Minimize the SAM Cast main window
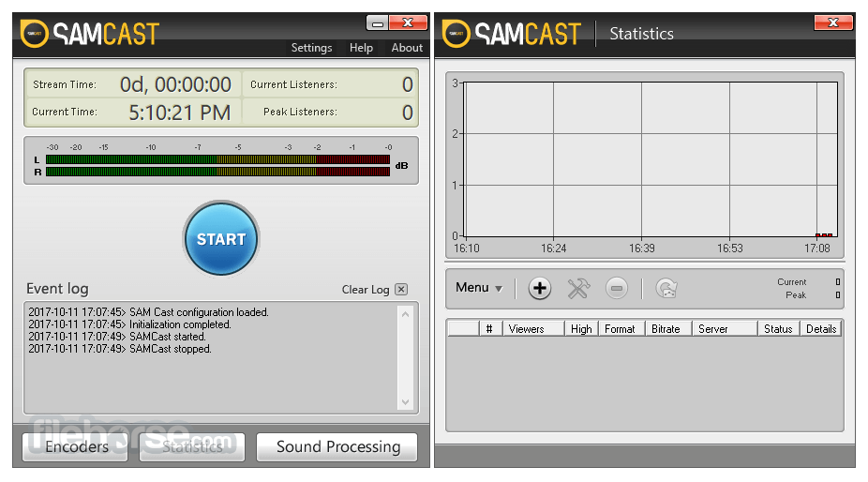 click(x=378, y=23)
